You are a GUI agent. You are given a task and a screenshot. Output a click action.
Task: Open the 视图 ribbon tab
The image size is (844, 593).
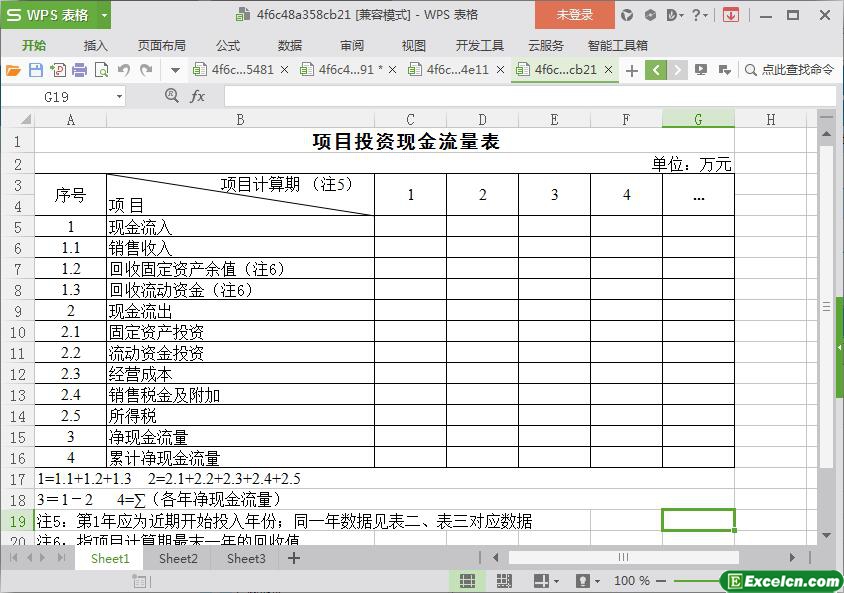click(x=413, y=46)
